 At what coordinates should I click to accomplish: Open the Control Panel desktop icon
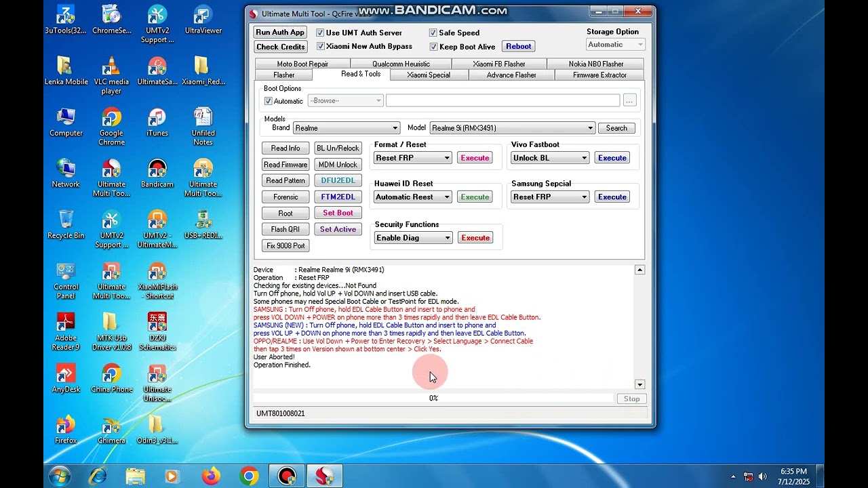click(66, 281)
